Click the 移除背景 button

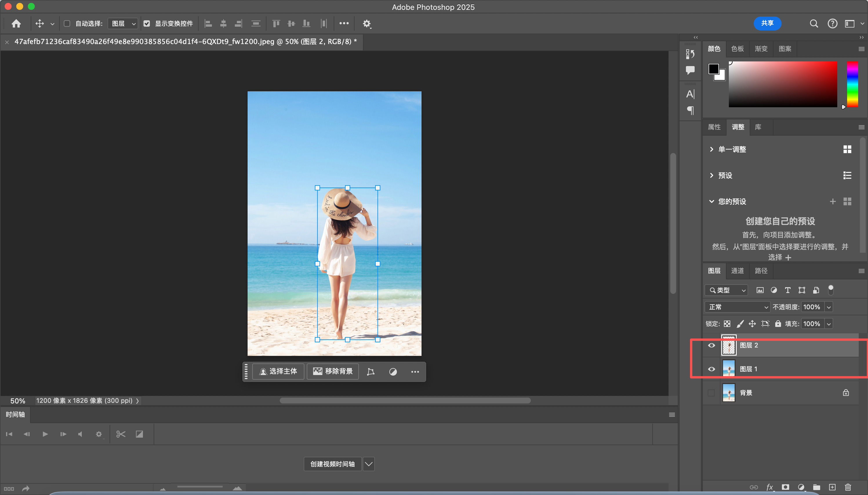tap(333, 371)
